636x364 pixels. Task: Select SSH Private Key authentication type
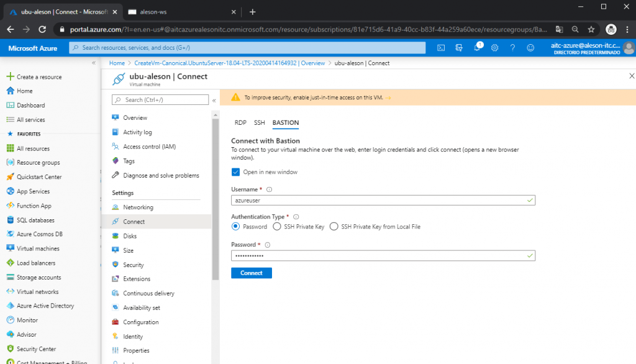pos(277,227)
